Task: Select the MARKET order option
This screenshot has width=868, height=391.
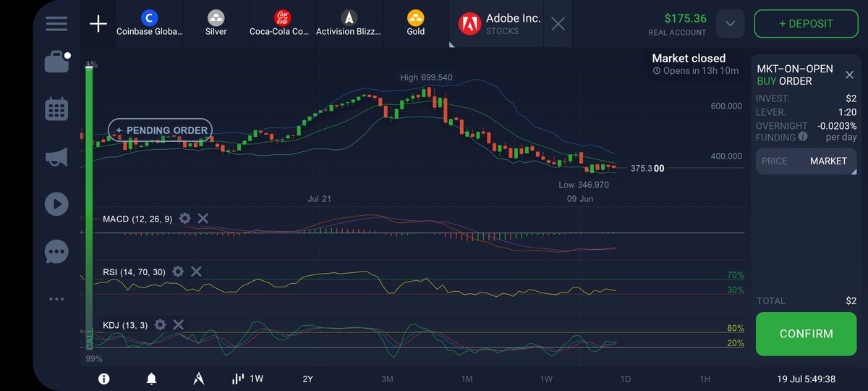Action: (x=828, y=161)
